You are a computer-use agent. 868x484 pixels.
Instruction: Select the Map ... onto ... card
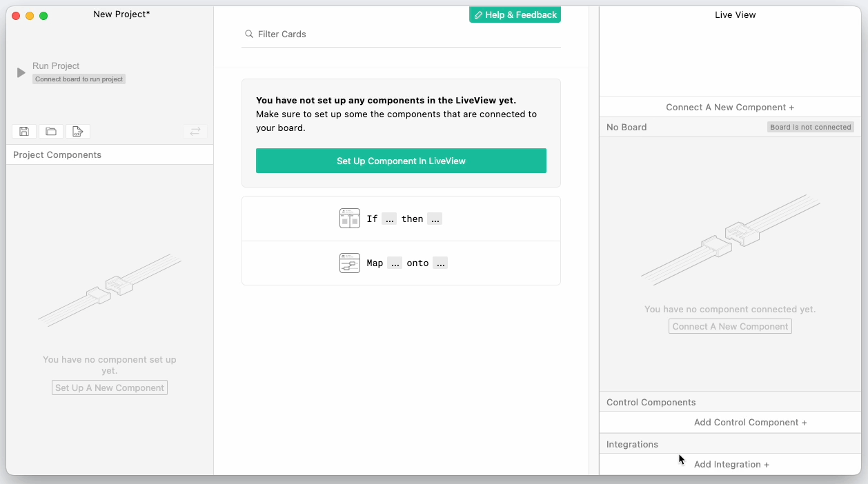coord(401,263)
